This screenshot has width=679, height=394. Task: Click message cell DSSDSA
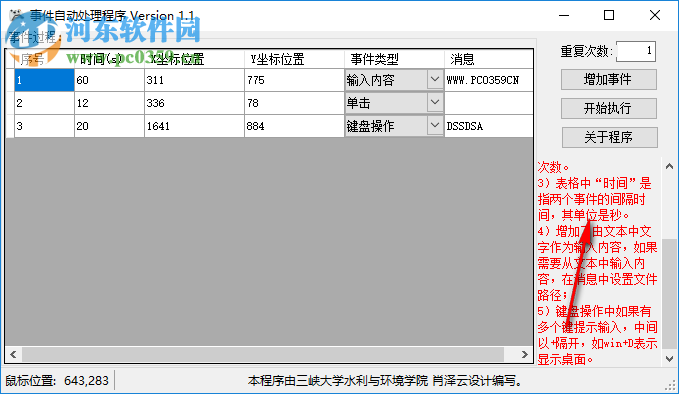(x=488, y=126)
